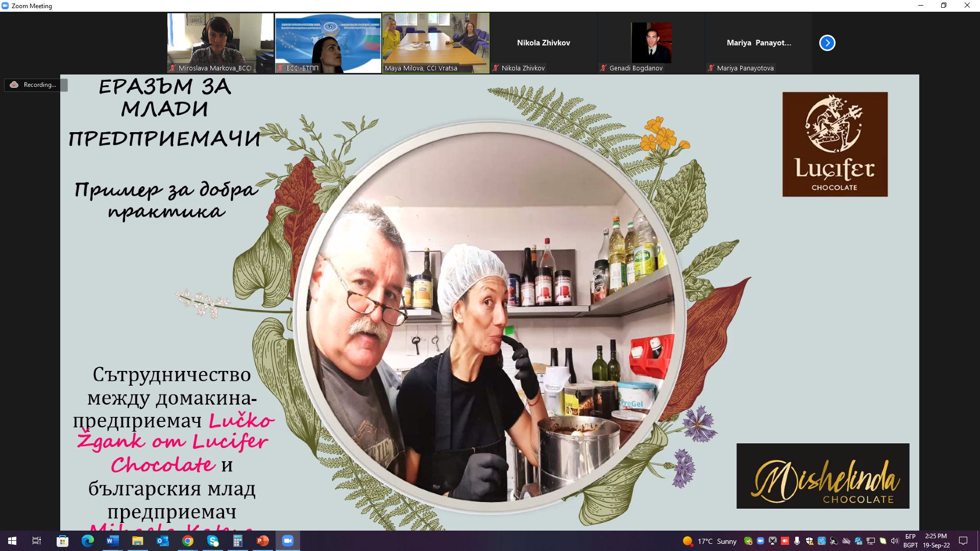This screenshot has height=551, width=980.
Task: Click the Zoom camera icon in system tray
Action: point(761,541)
